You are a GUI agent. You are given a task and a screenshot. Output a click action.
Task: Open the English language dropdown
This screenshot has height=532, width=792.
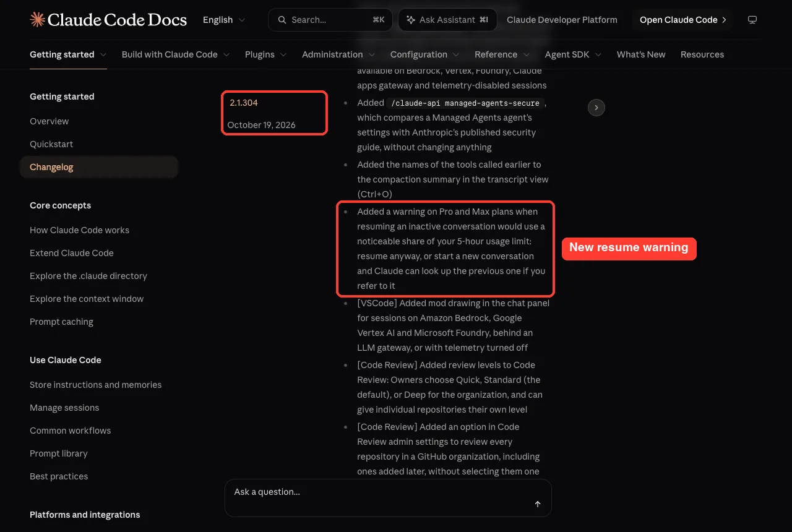tap(224, 20)
